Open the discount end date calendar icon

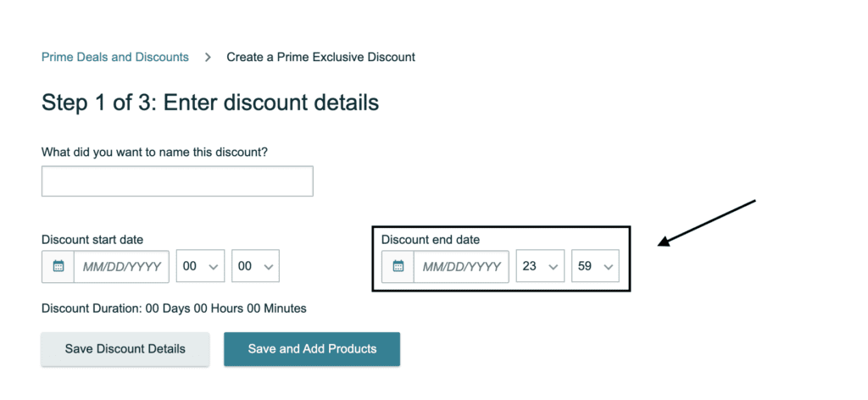pos(398,266)
